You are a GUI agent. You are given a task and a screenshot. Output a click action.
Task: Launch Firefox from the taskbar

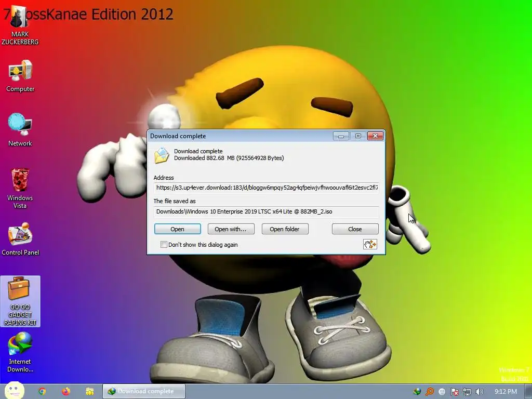point(66,392)
